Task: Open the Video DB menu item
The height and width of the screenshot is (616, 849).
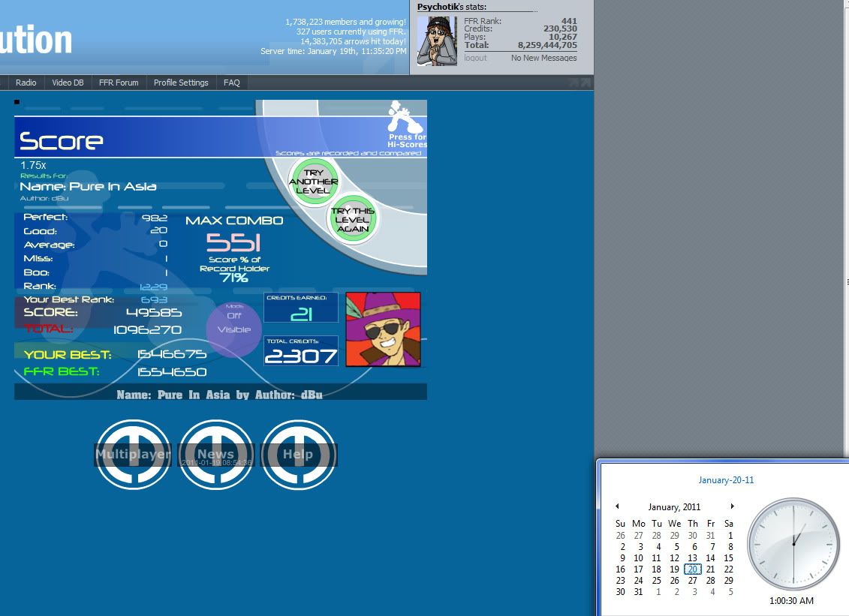Action: click(x=68, y=83)
